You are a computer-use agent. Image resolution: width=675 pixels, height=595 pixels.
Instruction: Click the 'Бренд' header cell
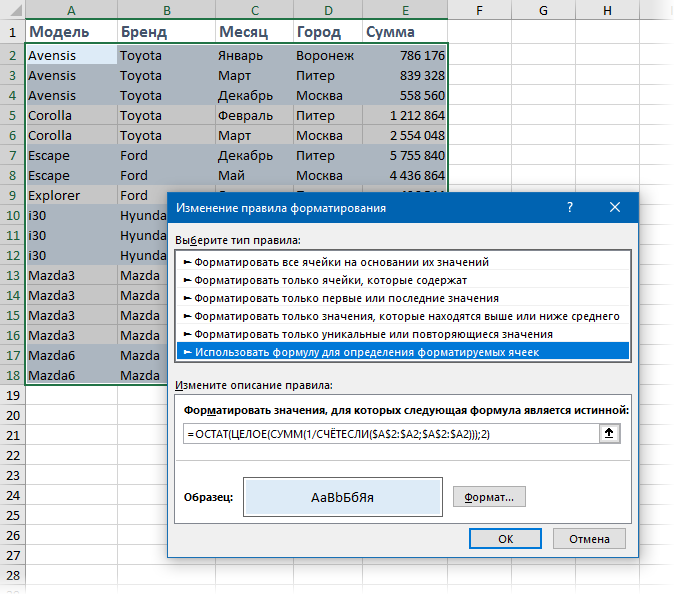point(167,32)
